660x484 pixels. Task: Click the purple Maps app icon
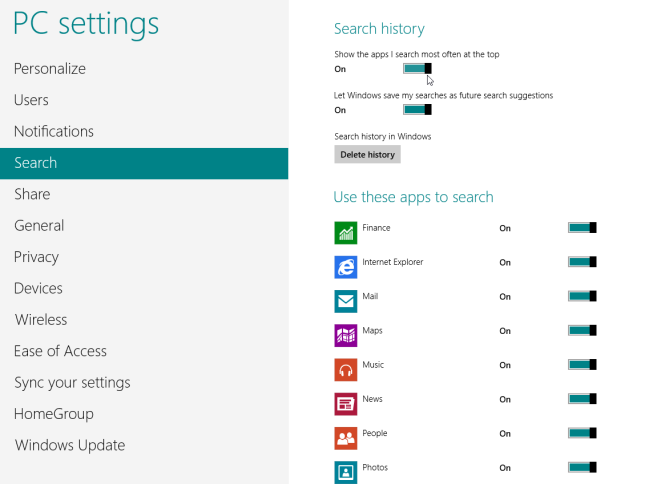coord(346,335)
